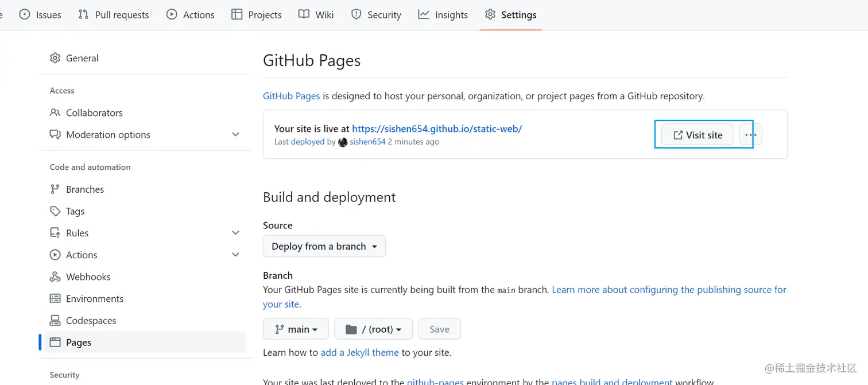Open the main branch selector dropdown

(296, 329)
